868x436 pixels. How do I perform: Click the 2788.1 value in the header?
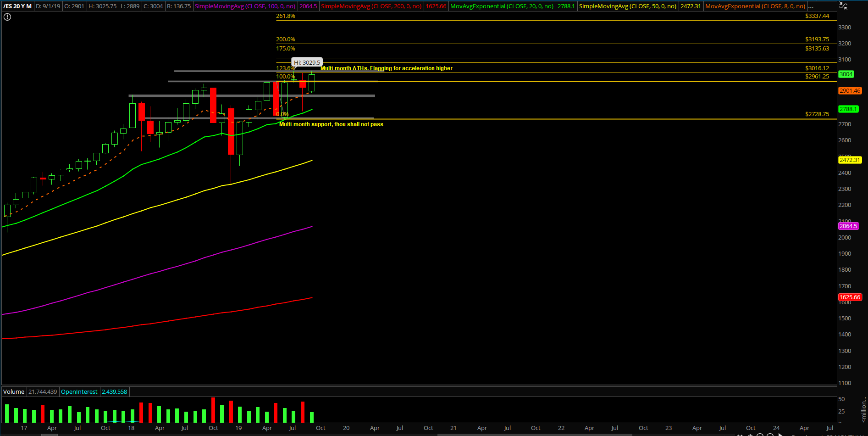566,6
